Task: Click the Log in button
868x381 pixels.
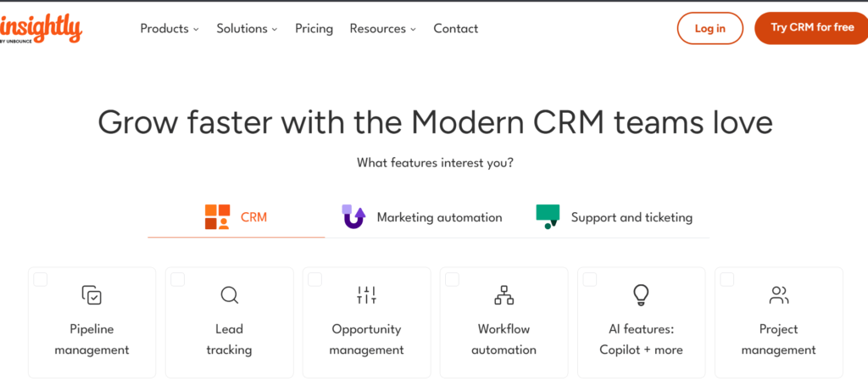Action: pyautogui.click(x=709, y=28)
